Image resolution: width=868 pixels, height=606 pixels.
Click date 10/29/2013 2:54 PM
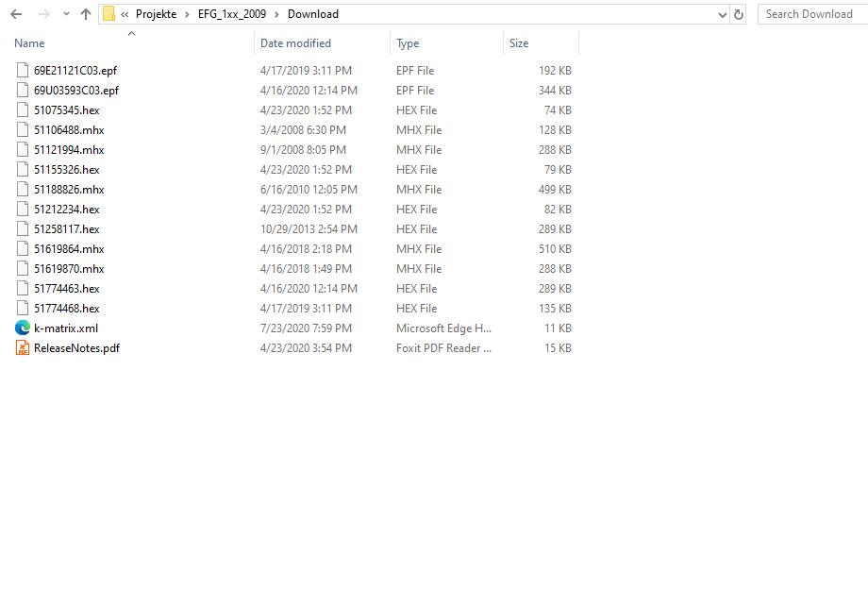[x=309, y=229]
